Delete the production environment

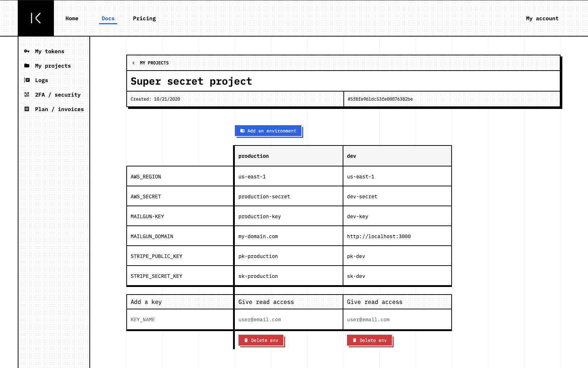[x=261, y=340]
